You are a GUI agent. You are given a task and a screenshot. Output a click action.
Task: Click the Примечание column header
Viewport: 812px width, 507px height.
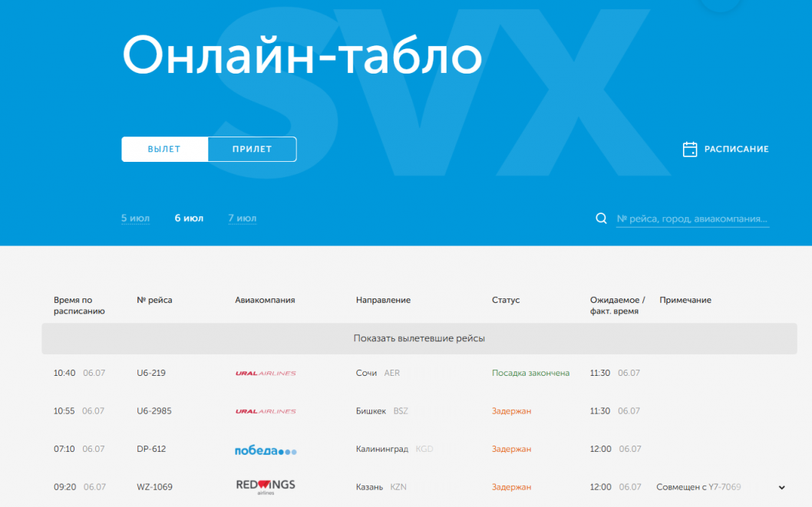click(685, 300)
